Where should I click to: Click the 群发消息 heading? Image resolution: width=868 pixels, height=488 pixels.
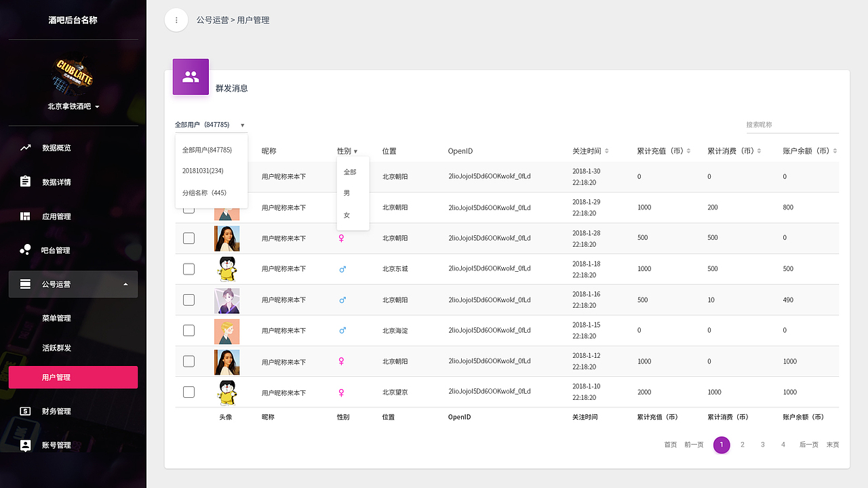[232, 88]
